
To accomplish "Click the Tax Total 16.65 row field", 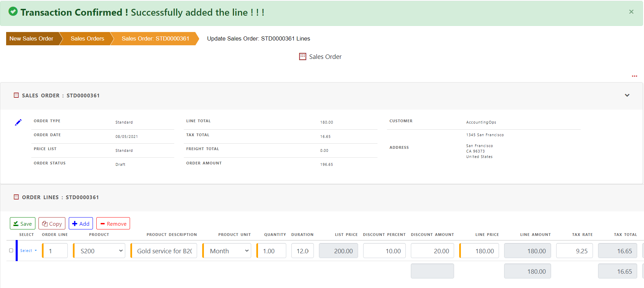I will click(617, 251).
